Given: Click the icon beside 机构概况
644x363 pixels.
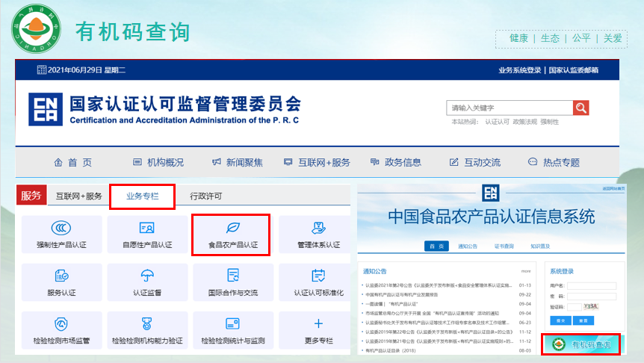Looking at the screenshot, I should point(137,162).
